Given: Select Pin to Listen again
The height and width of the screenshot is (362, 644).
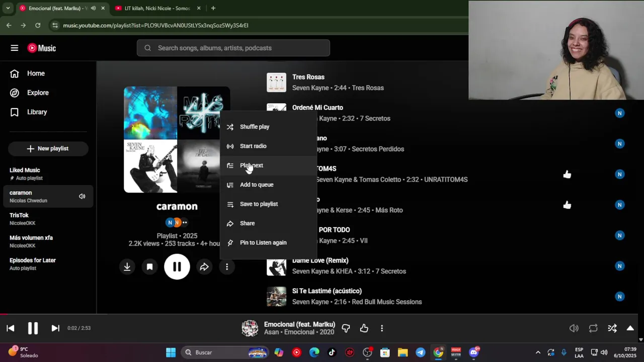Looking at the screenshot, I should (269, 242).
